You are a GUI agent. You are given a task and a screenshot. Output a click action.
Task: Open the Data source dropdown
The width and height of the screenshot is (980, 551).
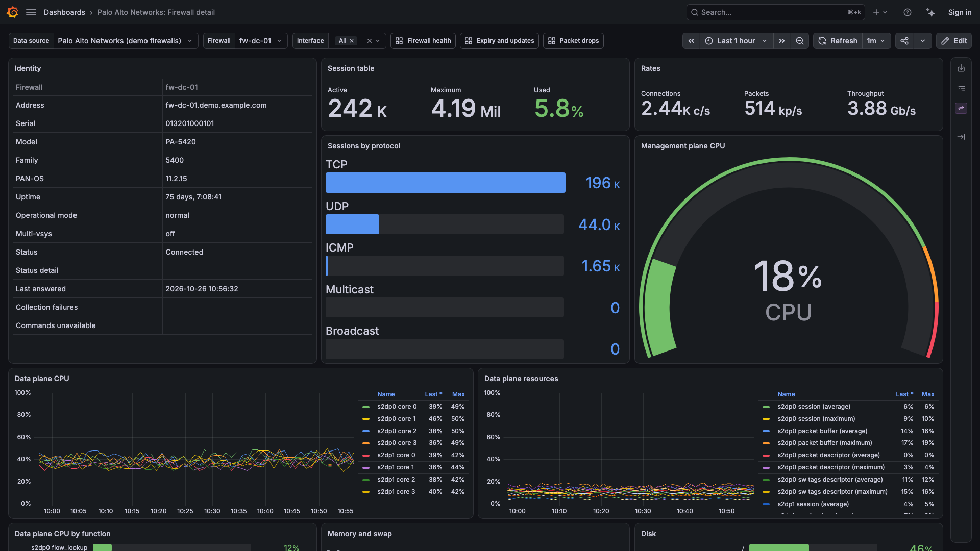pyautogui.click(x=126, y=41)
